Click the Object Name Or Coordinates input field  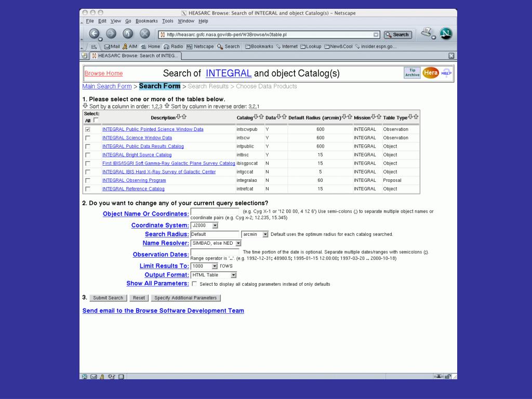(x=215, y=211)
